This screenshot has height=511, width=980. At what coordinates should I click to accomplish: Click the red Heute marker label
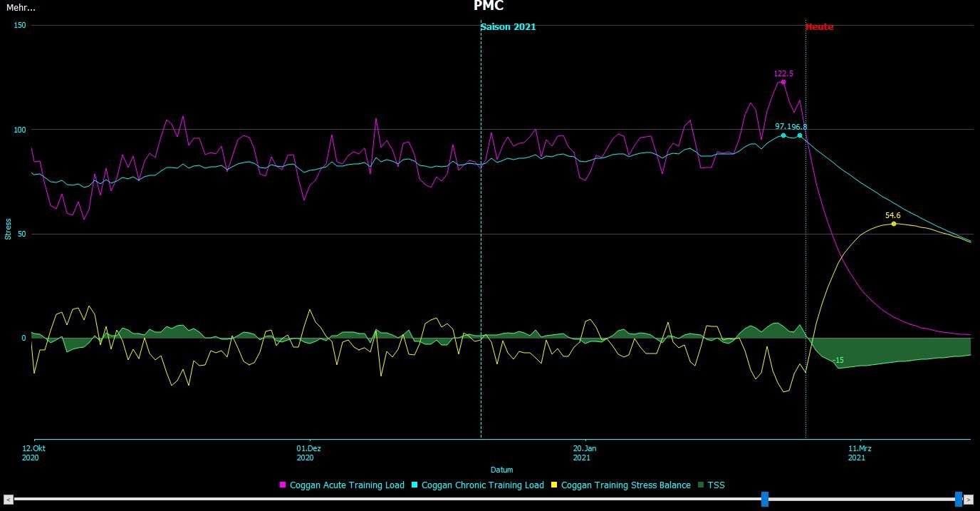point(819,27)
